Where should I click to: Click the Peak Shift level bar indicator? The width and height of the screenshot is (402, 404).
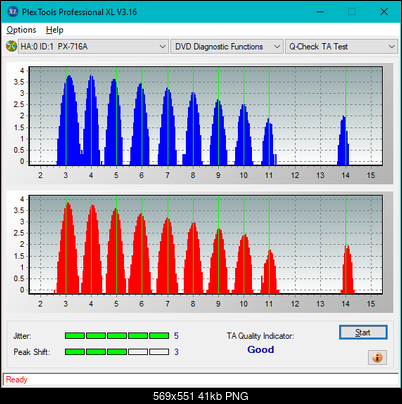pyautogui.click(x=117, y=352)
